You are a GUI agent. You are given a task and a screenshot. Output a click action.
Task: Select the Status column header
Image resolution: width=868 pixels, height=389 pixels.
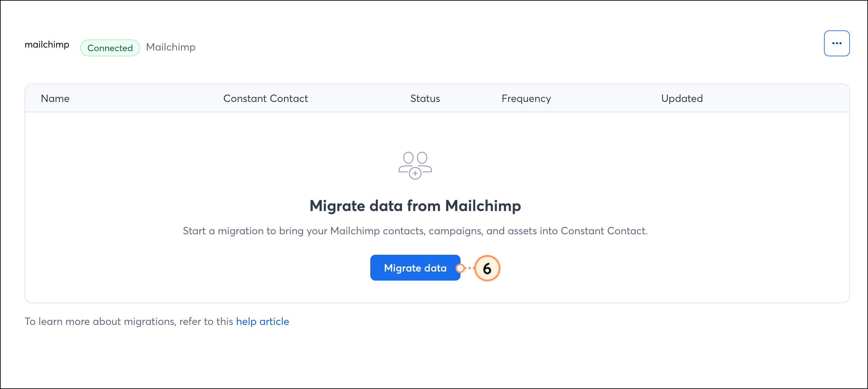[425, 98]
